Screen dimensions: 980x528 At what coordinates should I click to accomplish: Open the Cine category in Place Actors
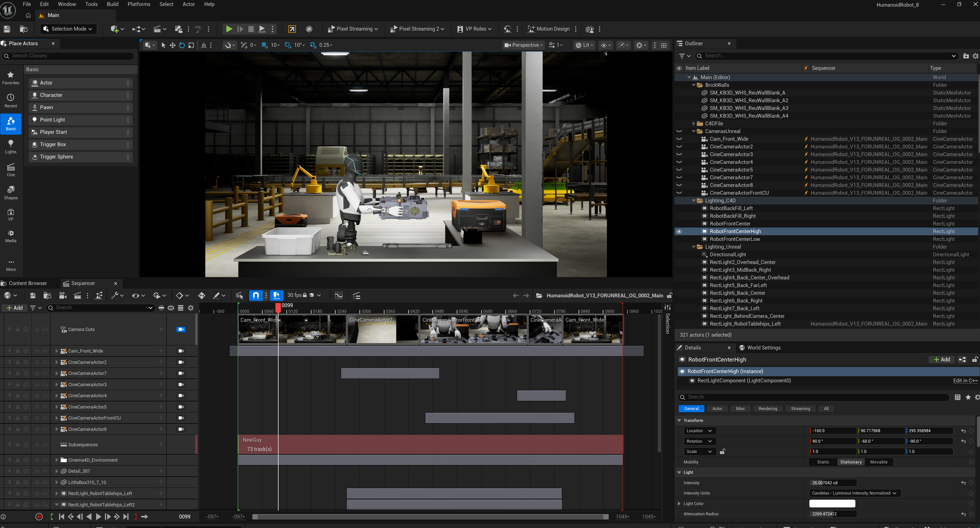tap(11, 170)
